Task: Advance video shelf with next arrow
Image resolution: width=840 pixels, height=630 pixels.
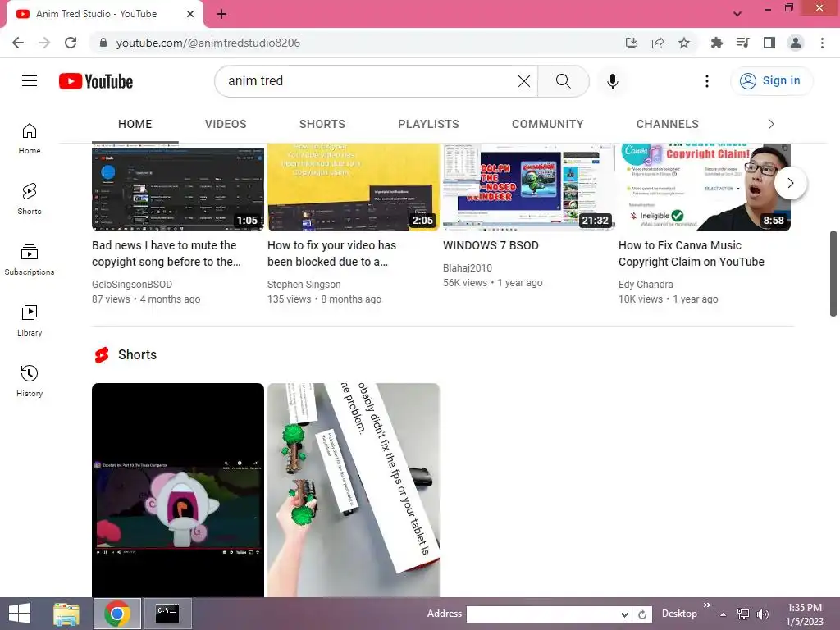Action: [x=791, y=183]
